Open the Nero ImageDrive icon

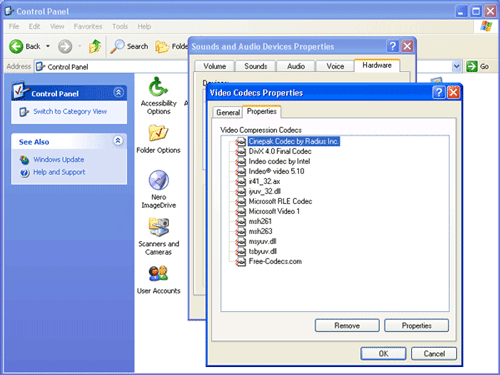pos(158,180)
